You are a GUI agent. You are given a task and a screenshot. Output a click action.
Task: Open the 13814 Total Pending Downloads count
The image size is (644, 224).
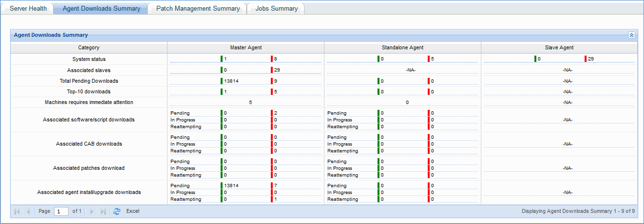click(x=231, y=81)
